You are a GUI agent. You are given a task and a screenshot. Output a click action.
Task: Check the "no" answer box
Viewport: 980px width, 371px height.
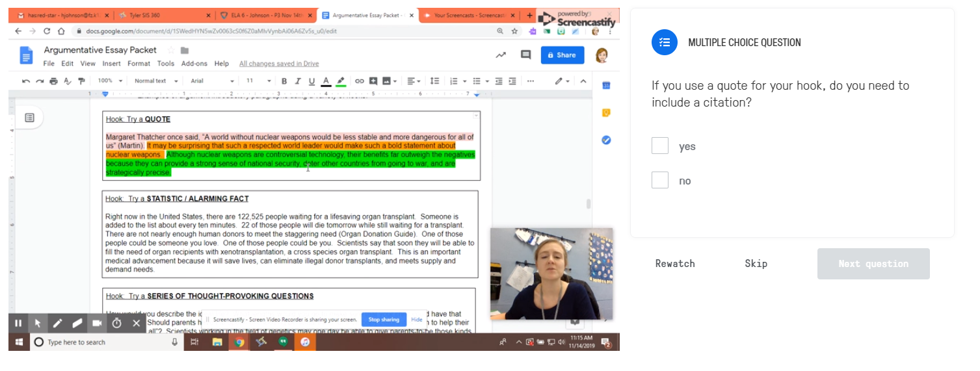660,180
